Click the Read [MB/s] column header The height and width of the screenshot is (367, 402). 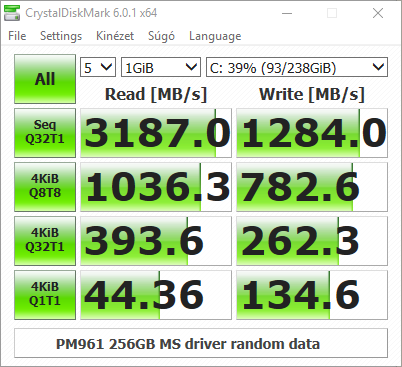click(156, 94)
